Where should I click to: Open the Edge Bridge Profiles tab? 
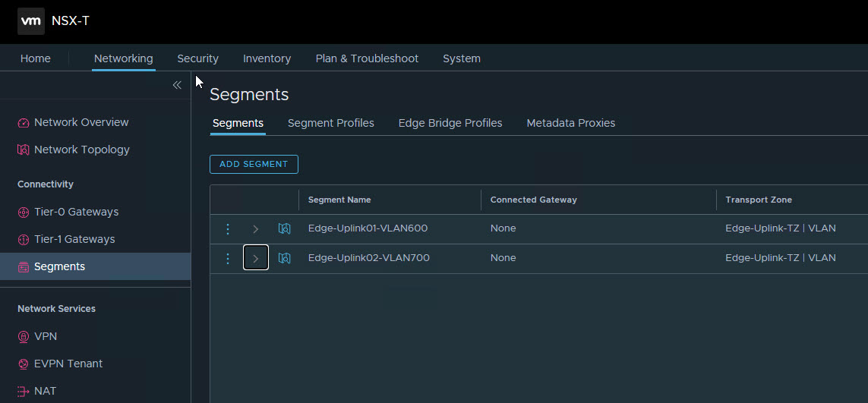pos(450,123)
